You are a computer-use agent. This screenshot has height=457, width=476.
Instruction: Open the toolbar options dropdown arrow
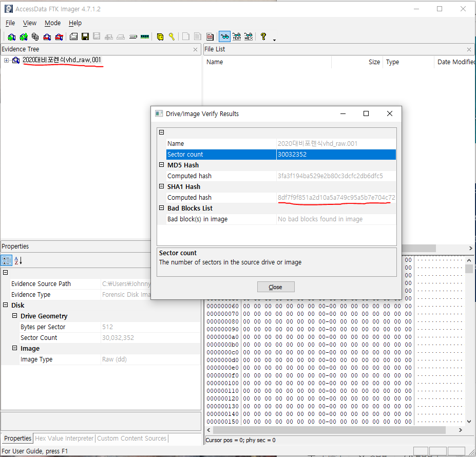(274, 40)
